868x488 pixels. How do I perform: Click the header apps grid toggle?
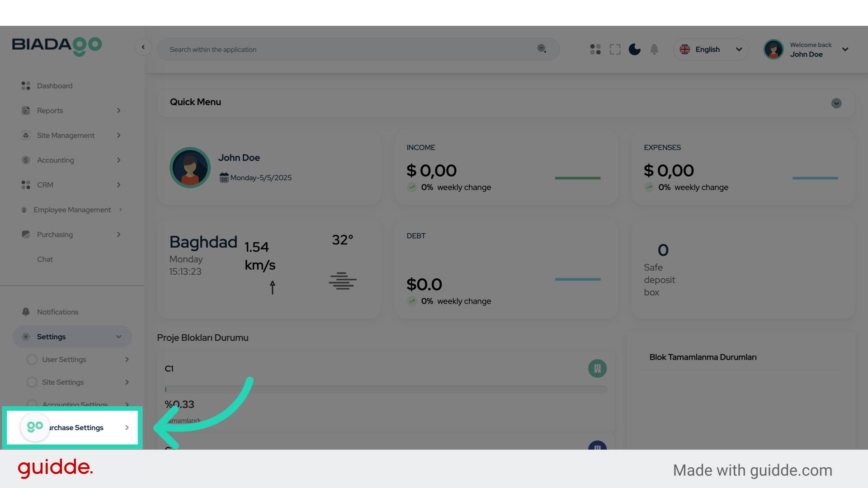(x=595, y=49)
